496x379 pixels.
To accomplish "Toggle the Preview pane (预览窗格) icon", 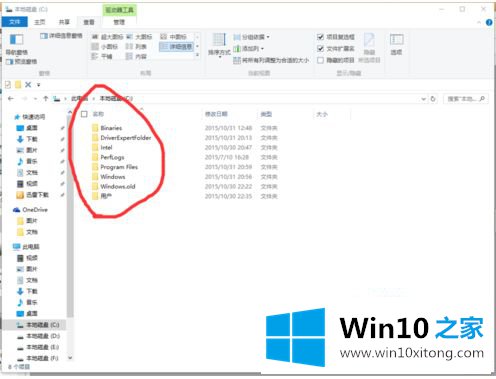I will coord(9,62).
